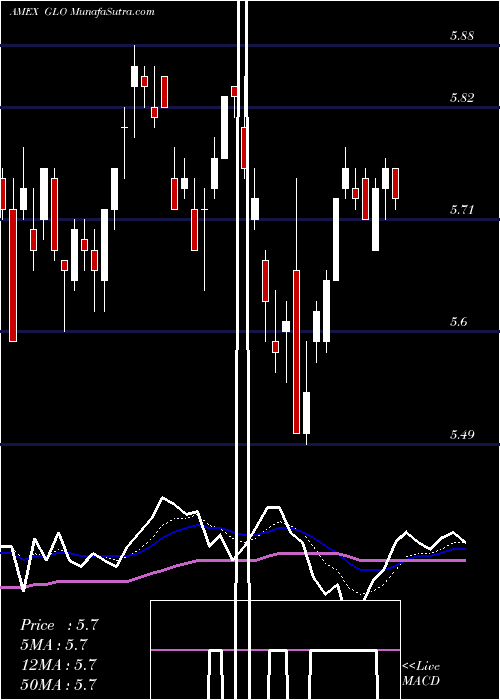The image size is (500, 700).
Task: Click the 5.49 price axis label
Action: (x=462, y=433)
